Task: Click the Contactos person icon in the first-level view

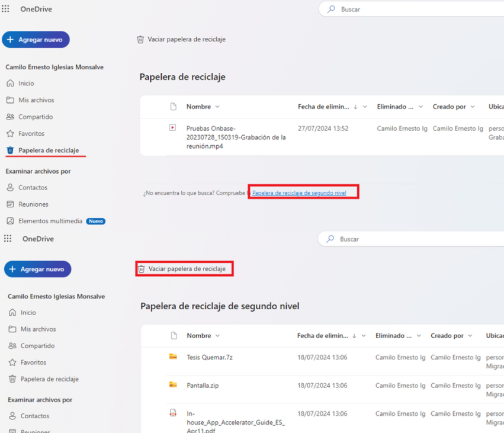Action: pyautogui.click(x=10, y=187)
